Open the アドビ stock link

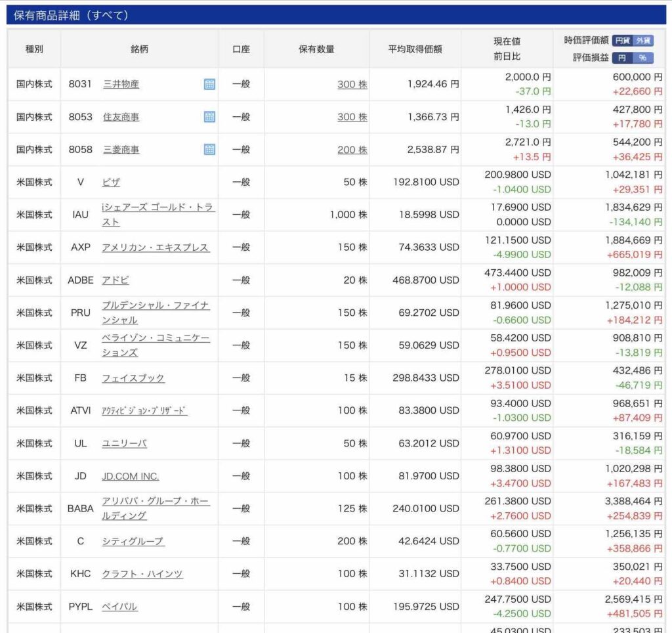point(115,280)
